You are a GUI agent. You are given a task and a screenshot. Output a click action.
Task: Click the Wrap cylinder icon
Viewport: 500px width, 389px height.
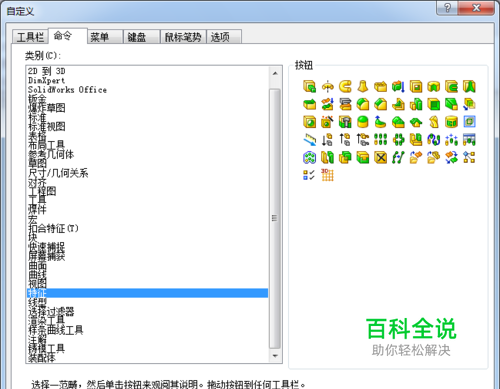[x=451, y=122]
